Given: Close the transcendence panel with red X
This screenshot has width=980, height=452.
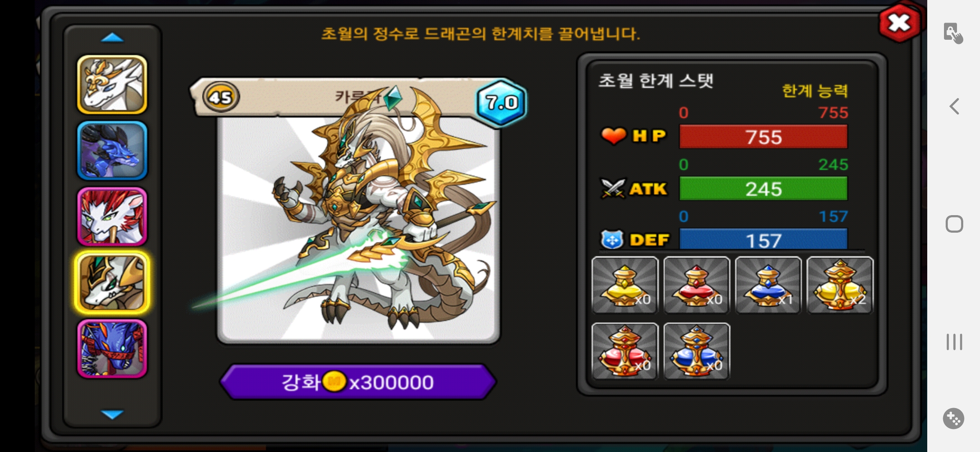Looking at the screenshot, I should [x=899, y=23].
